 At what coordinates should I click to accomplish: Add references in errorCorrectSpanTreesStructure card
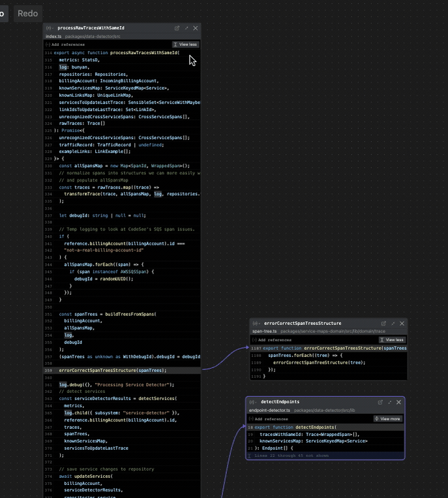click(271, 340)
